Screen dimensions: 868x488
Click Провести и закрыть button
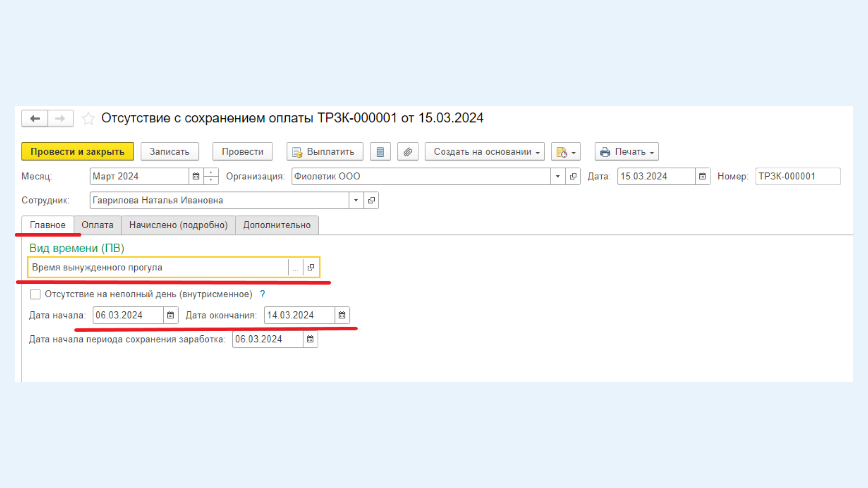pyautogui.click(x=77, y=151)
